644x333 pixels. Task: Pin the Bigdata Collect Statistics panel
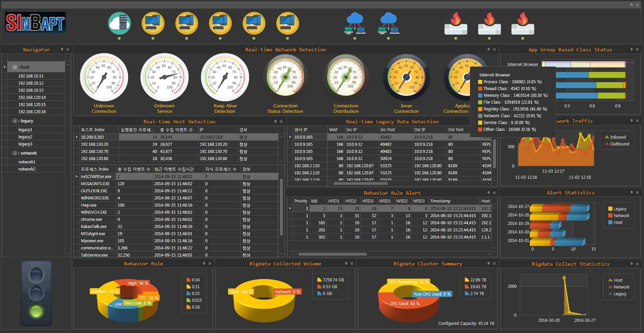click(x=631, y=264)
